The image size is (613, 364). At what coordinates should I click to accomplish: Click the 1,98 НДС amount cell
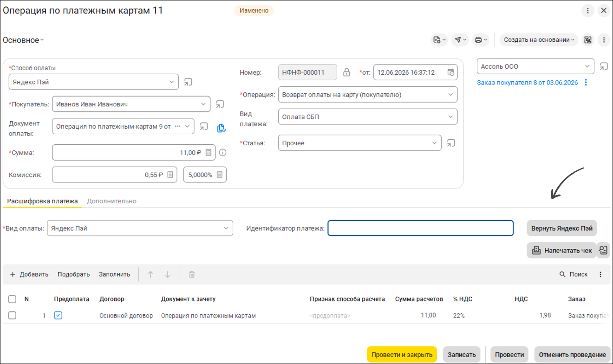545,316
